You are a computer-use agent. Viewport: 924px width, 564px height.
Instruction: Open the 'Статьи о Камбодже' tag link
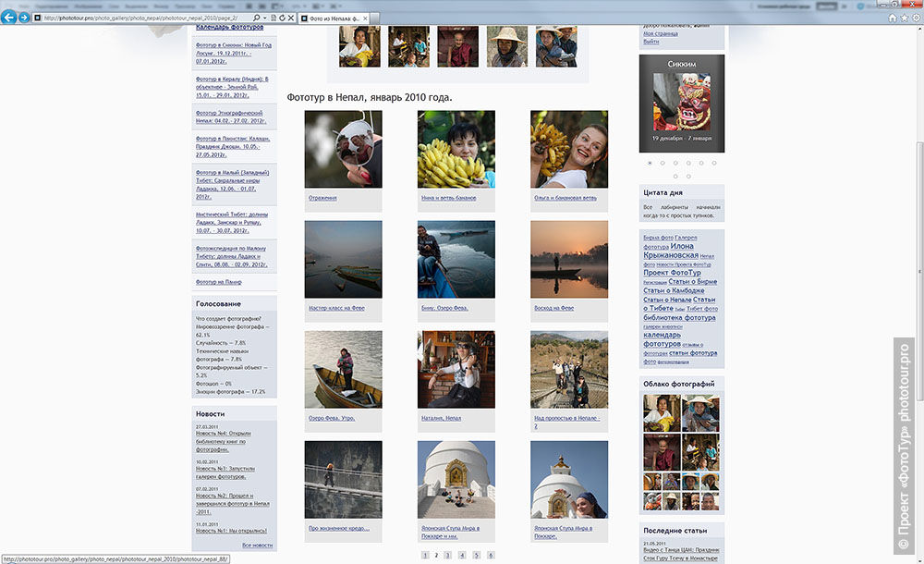tap(674, 291)
